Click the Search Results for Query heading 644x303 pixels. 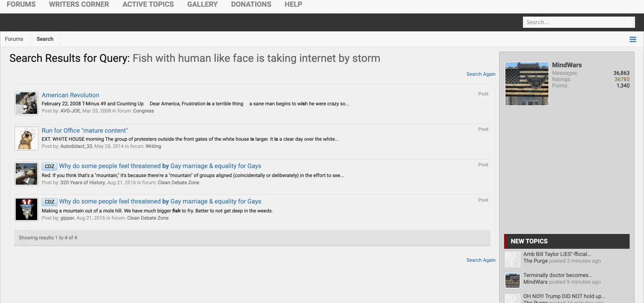point(195,58)
